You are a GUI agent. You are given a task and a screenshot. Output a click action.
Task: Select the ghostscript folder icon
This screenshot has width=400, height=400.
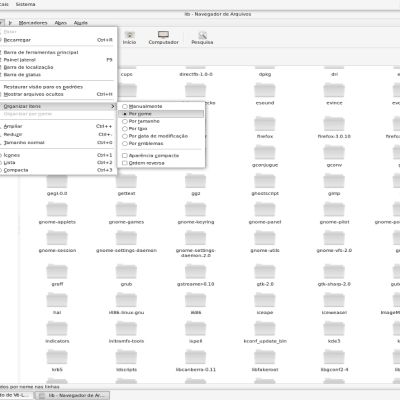click(x=265, y=181)
